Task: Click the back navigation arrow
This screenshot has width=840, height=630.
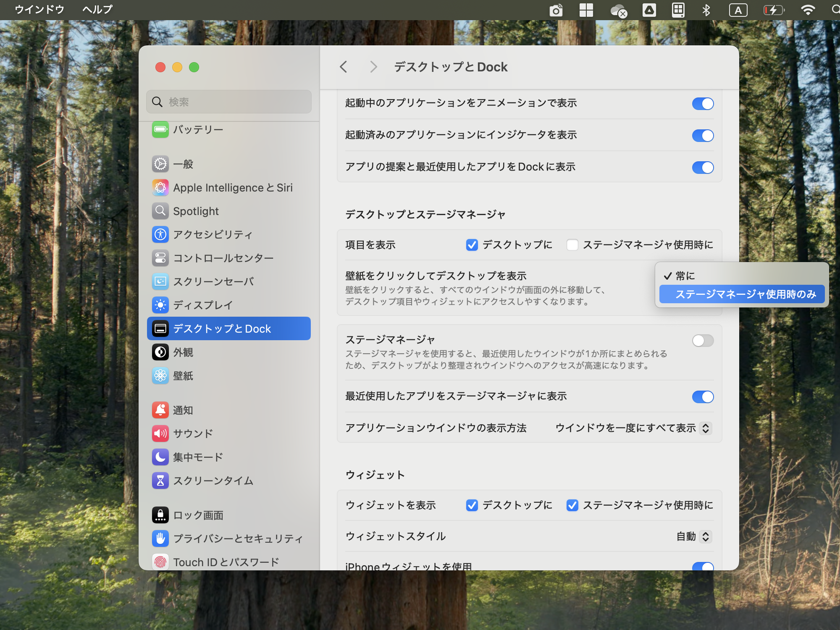Action: click(x=344, y=67)
